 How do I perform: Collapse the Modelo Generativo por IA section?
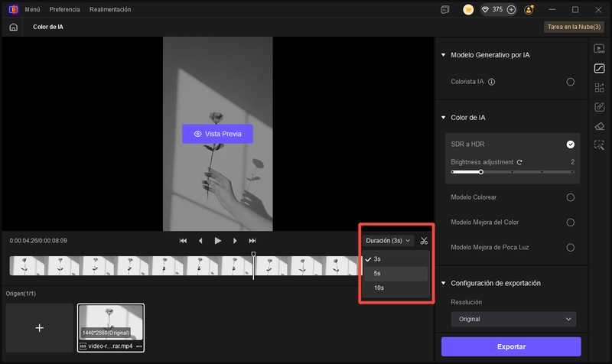pyautogui.click(x=444, y=55)
